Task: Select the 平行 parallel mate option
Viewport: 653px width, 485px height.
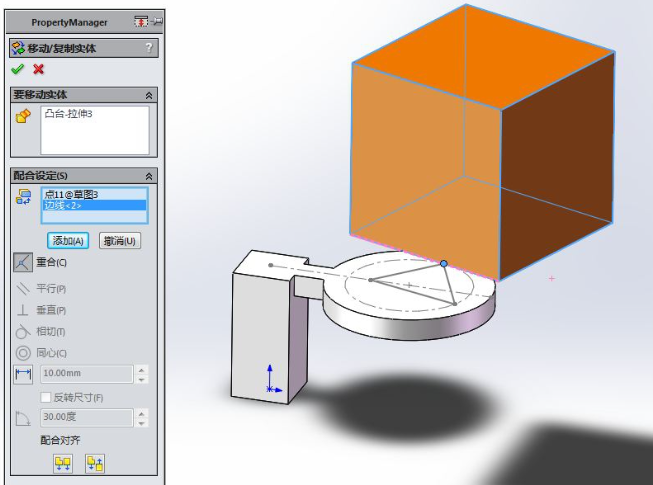Action: pos(41,288)
